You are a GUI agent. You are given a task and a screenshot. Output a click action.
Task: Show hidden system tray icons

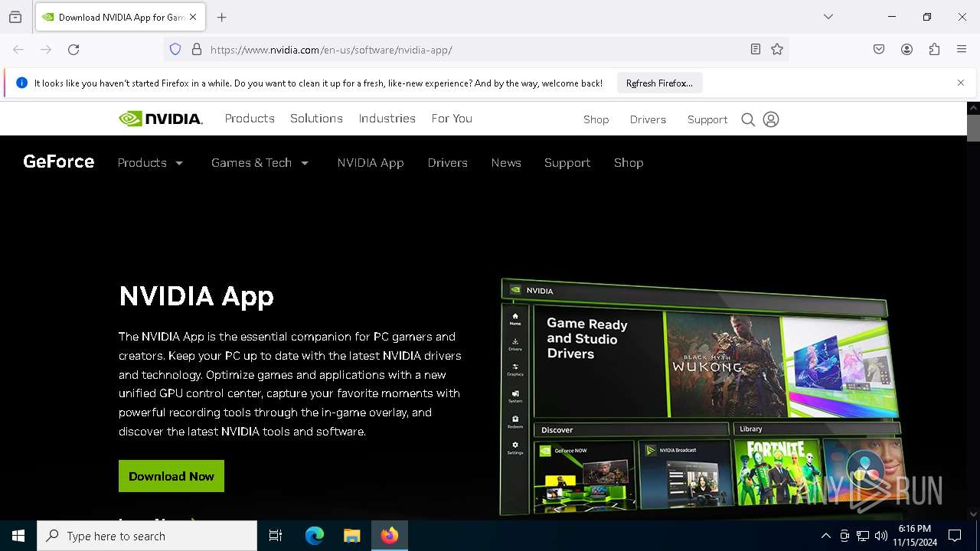click(x=825, y=536)
